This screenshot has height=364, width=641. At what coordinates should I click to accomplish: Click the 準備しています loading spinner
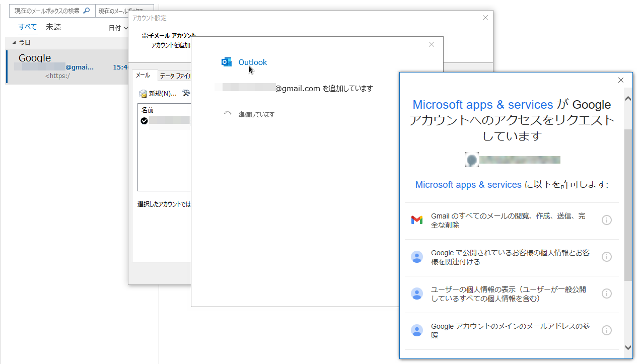228,114
